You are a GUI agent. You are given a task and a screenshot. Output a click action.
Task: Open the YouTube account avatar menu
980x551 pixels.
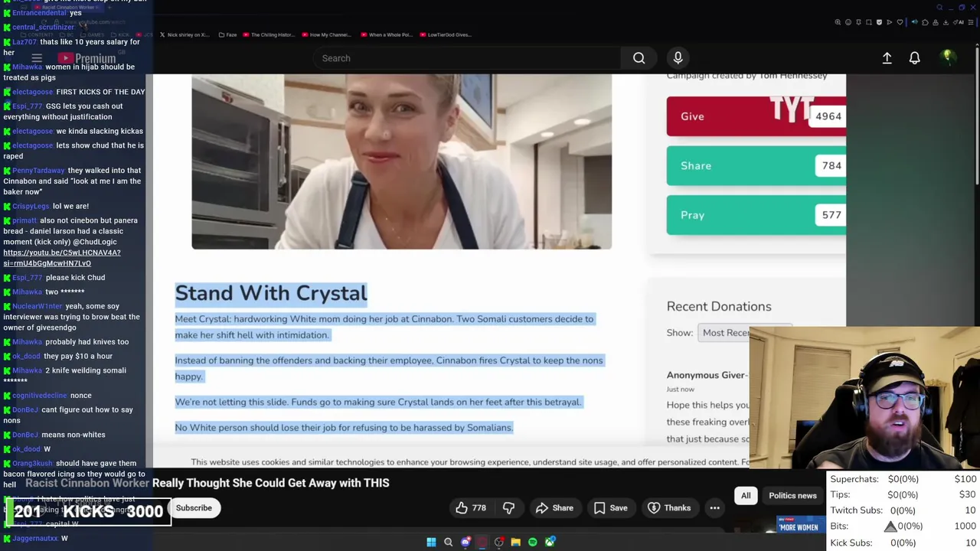(947, 57)
